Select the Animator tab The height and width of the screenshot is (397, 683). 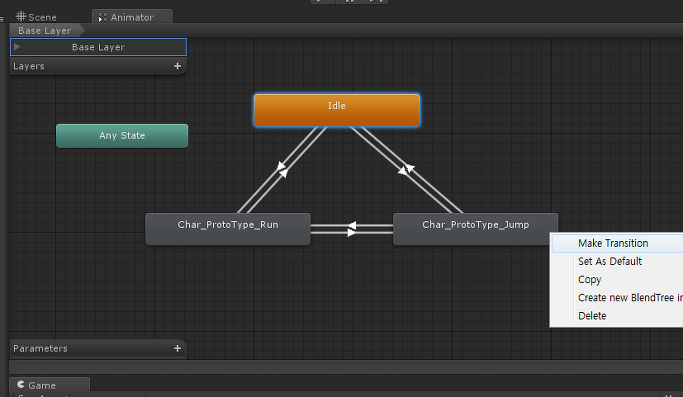(132, 17)
